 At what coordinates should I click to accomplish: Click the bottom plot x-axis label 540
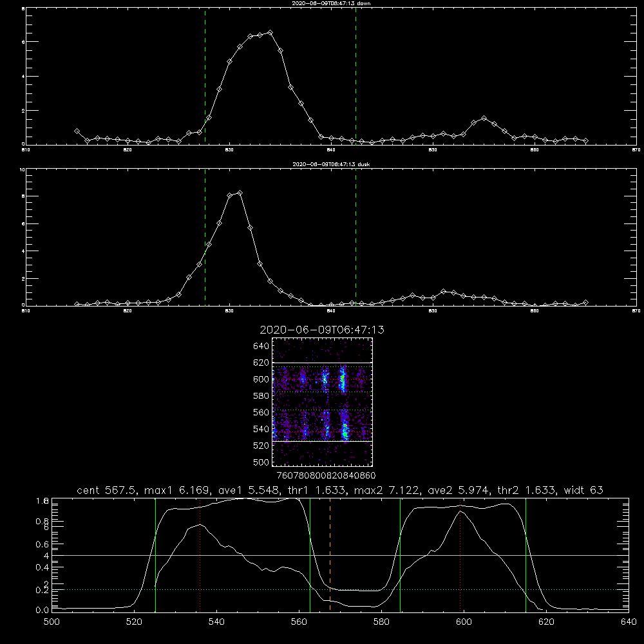point(216,622)
